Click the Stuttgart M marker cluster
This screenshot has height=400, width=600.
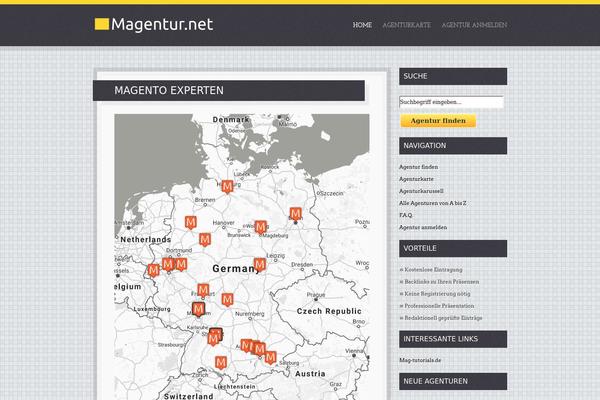point(215,337)
